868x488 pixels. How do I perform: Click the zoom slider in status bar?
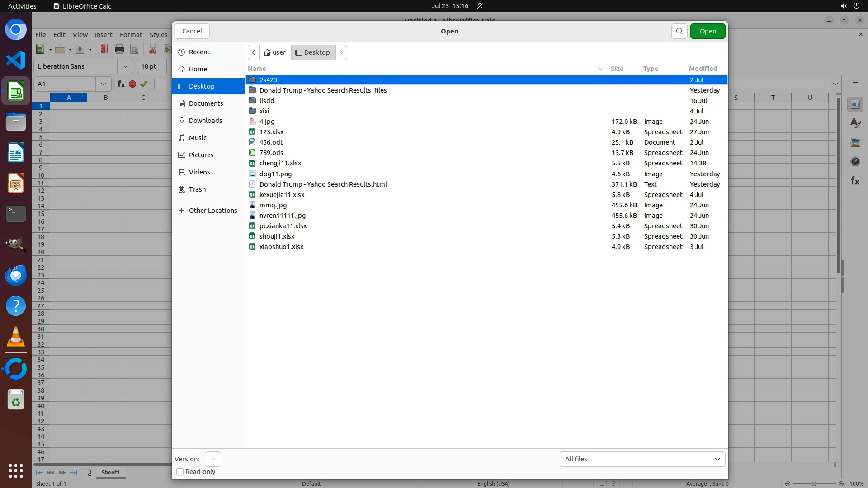(814, 484)
